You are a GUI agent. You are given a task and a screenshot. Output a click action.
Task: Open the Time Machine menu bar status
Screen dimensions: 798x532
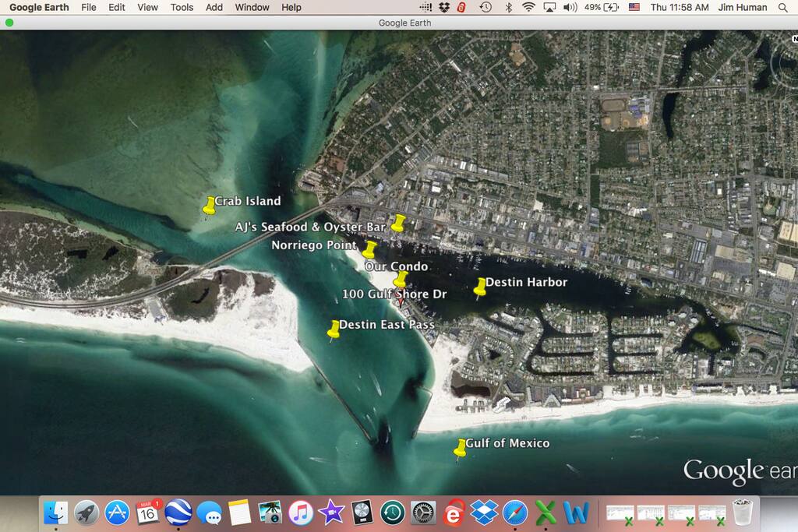point(486,7)
